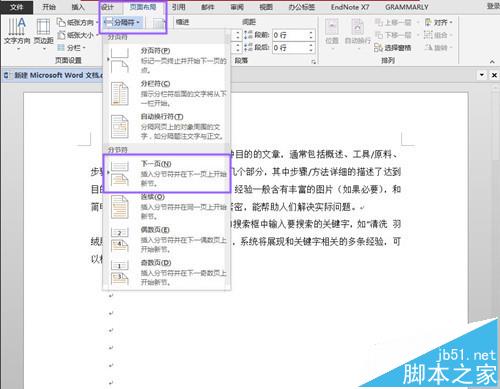
Task: Open the 纸张方向 (Orientation) dropdown
Action: coord(78,23)
